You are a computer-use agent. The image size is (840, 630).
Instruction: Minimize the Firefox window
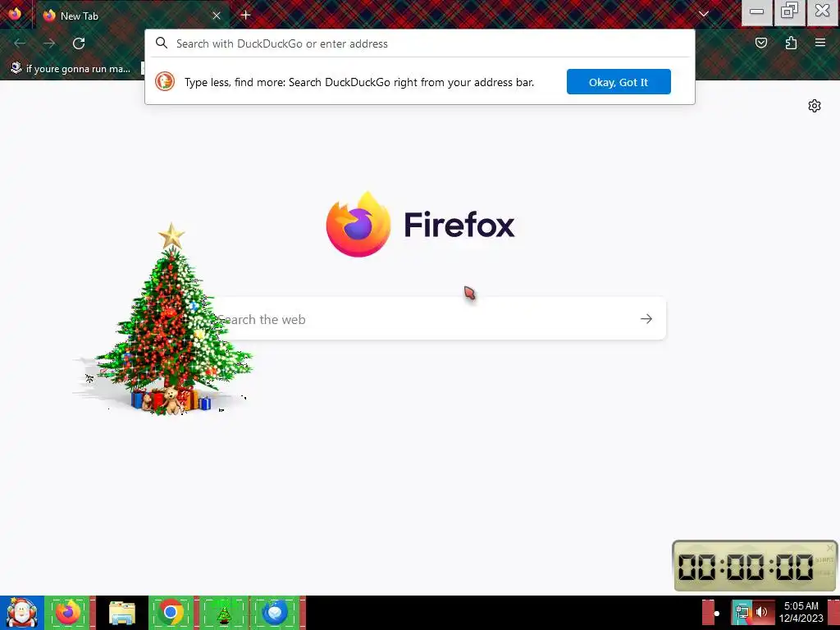(756, 11)
